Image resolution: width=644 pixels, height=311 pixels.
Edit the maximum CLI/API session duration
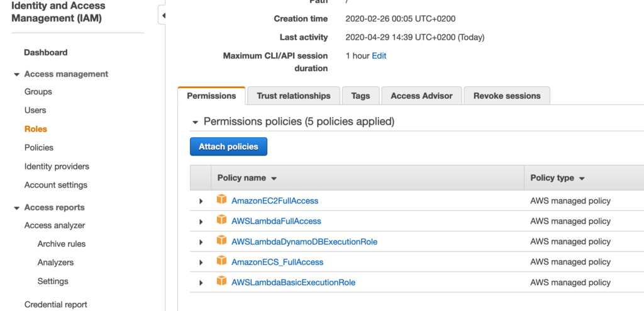(x=379, y=55)
